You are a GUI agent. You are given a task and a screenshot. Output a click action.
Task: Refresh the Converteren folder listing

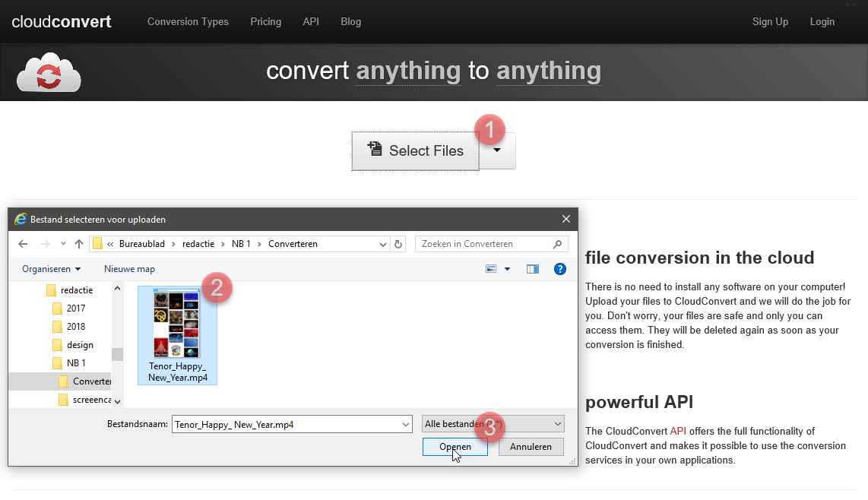click(x=398, y=244)
